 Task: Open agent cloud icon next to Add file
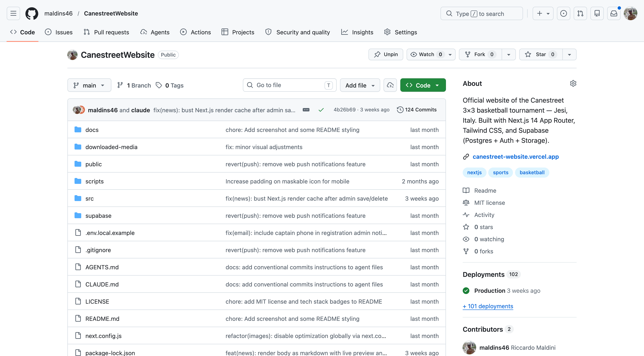pos(390,85)
